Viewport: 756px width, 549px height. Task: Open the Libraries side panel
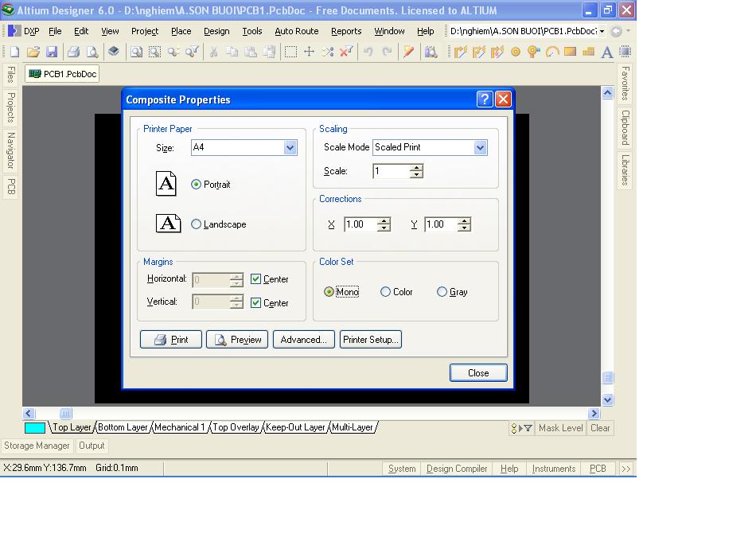[625, 169]
